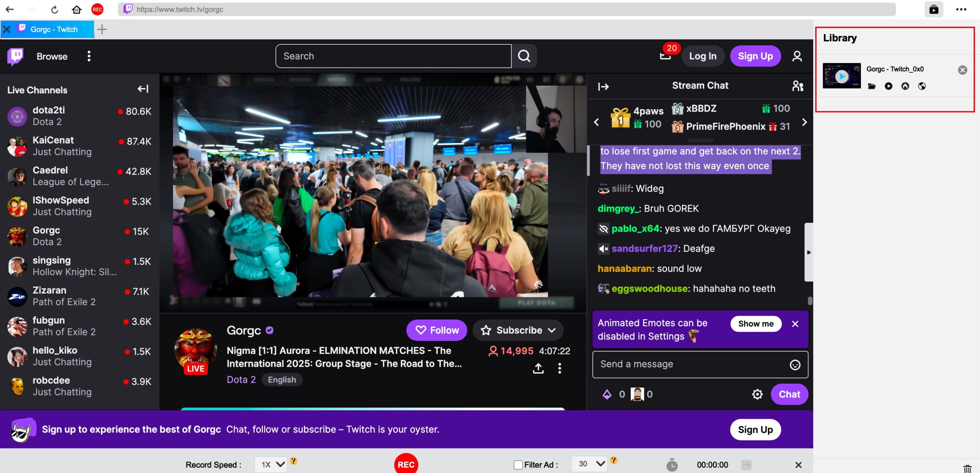
Task: Click the English language tag
Action: [282, 380]
